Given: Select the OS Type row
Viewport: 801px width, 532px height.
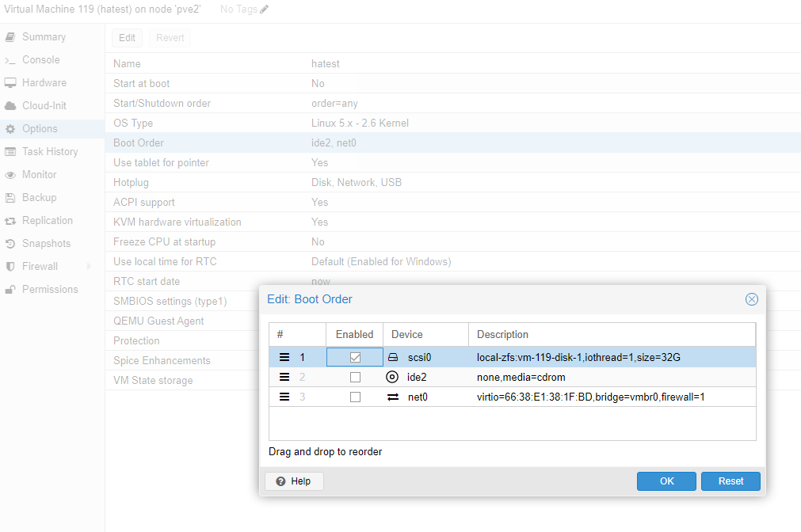Looking at the screenshot, I should 452,123.
